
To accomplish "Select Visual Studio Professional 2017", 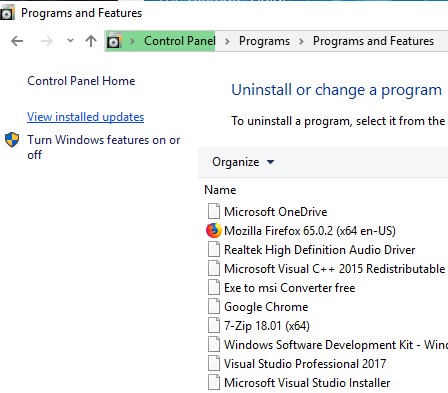I will point(305,364).
